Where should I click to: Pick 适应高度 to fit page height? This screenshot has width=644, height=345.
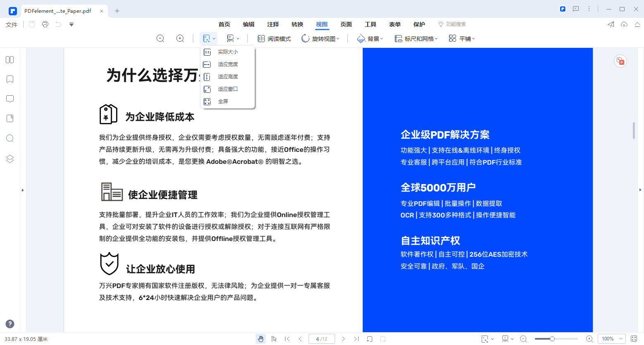click(228, 76)
